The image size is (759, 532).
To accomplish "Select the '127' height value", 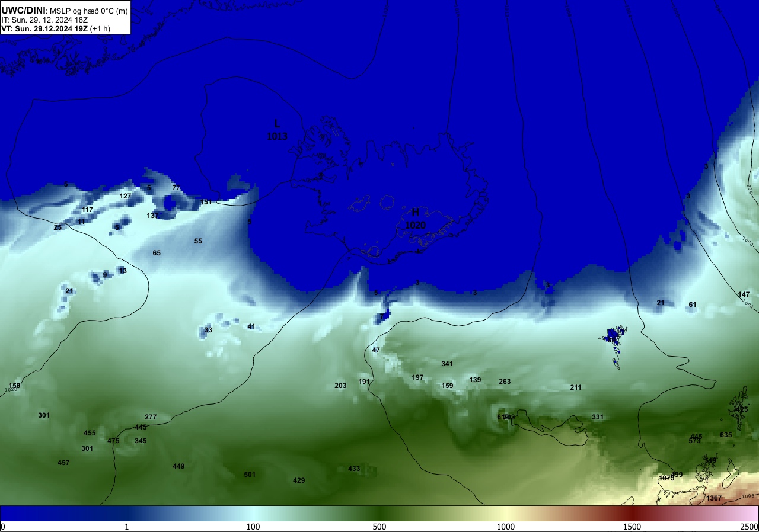I will 125,196.
